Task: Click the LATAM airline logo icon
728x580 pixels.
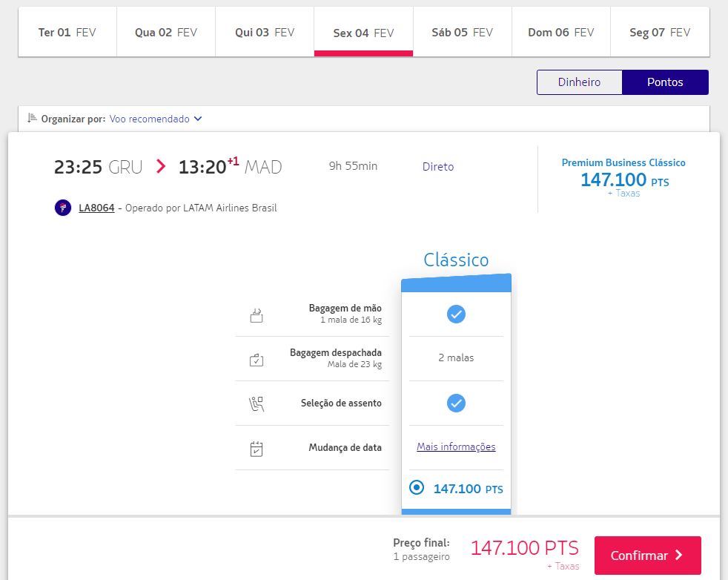Action: pos(63,208)
